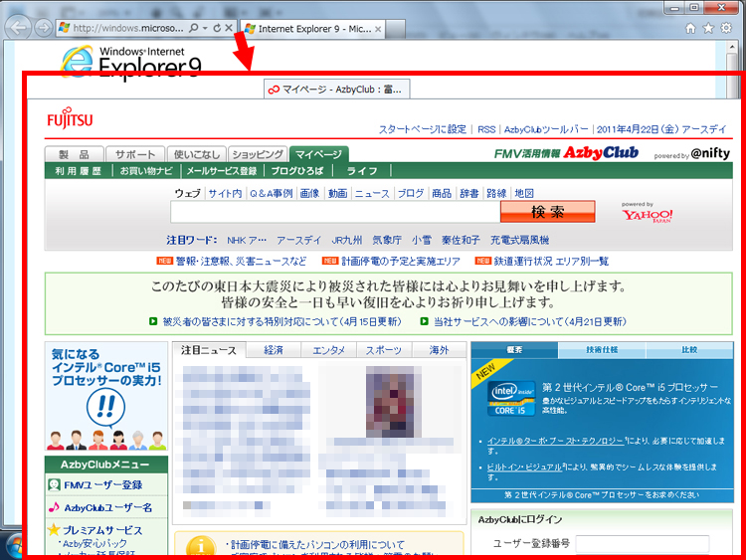Select the 使いこなし navigation tab
This screenshot has height=560, width=746.
click(x=197, y=154)
